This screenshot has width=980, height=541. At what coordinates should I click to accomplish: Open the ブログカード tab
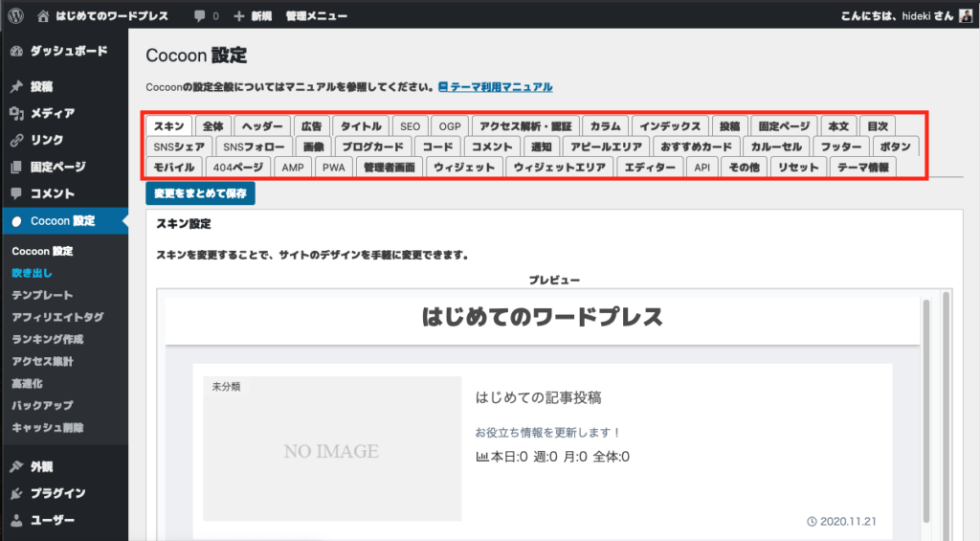[373, 147]
